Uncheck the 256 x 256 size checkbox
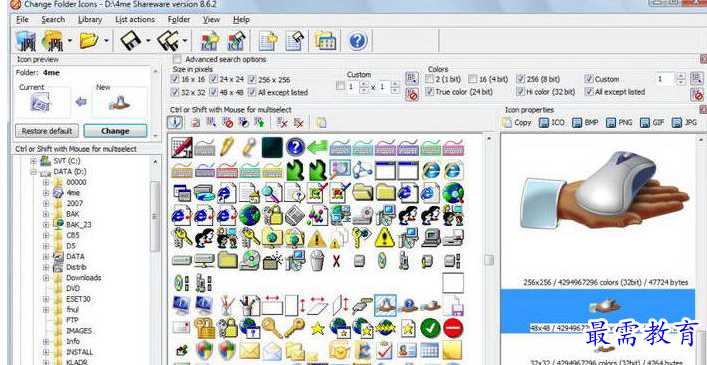 (x=252, y=79)
